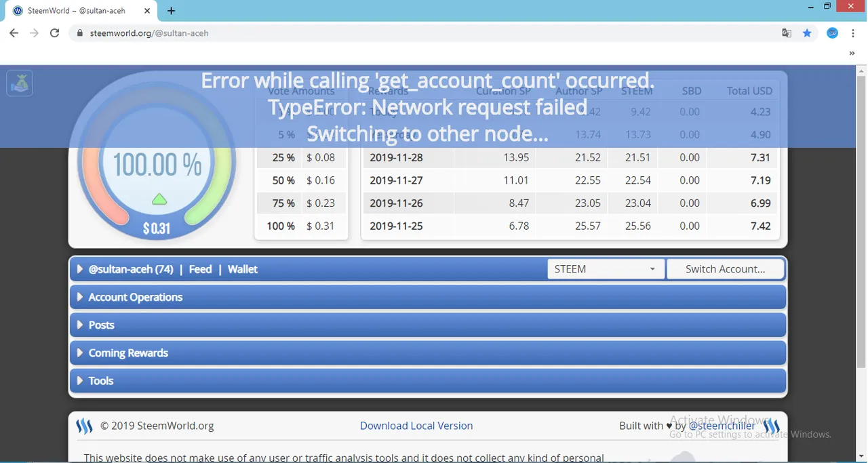Click author SP value 25.57
The height and width of the screenshot is (463, 868).
pyautogui.click(x=587, y=226)
